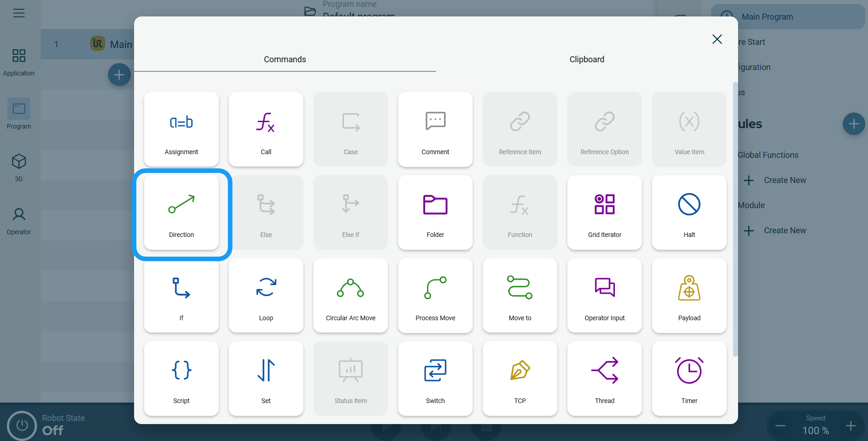Switch to the Clipboard tab
Screen dimensions: 868x441
pos(587,59)
